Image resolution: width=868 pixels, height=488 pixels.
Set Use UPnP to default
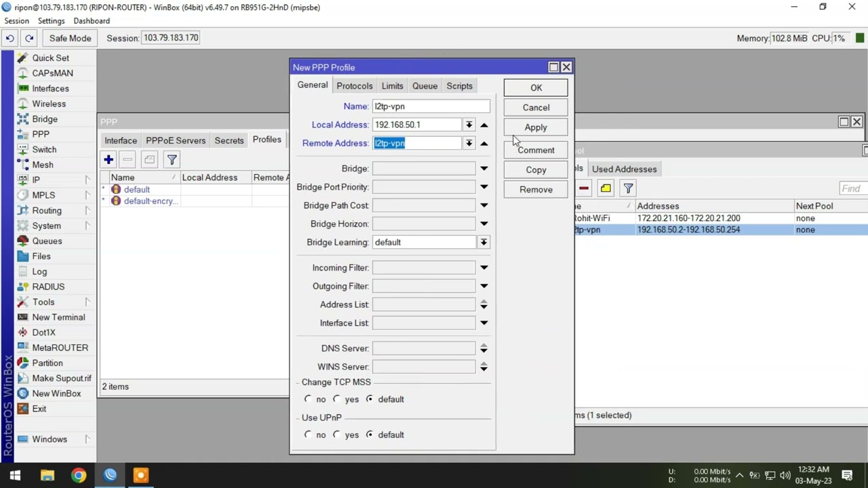370,434
